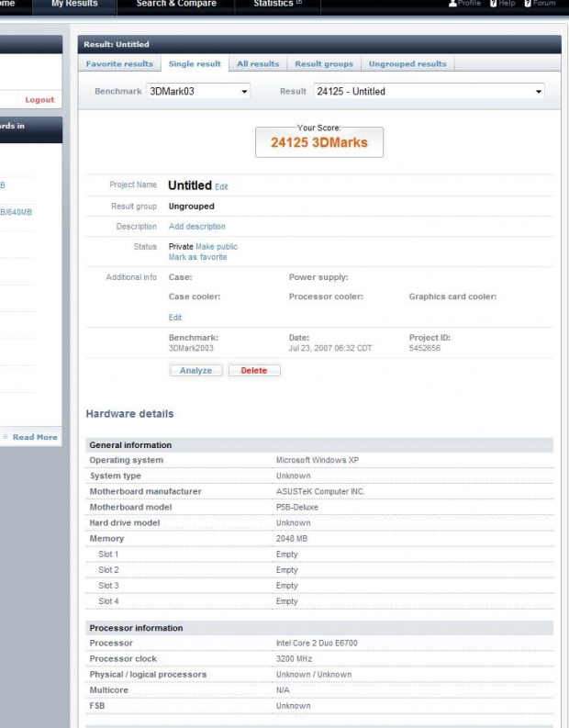Click Edit under Additional info
Viewport: 569px width, 728px height.
tap(175, 318)
